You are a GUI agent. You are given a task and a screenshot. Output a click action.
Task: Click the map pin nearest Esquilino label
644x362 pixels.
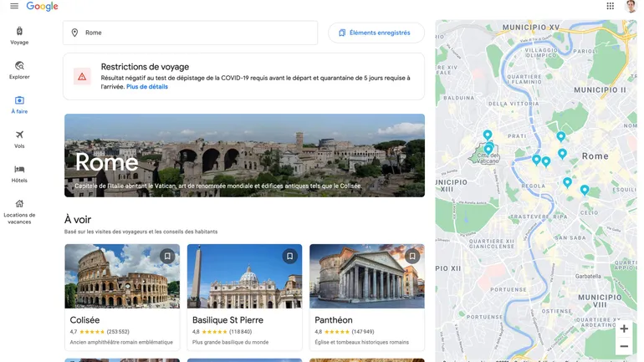585,190
